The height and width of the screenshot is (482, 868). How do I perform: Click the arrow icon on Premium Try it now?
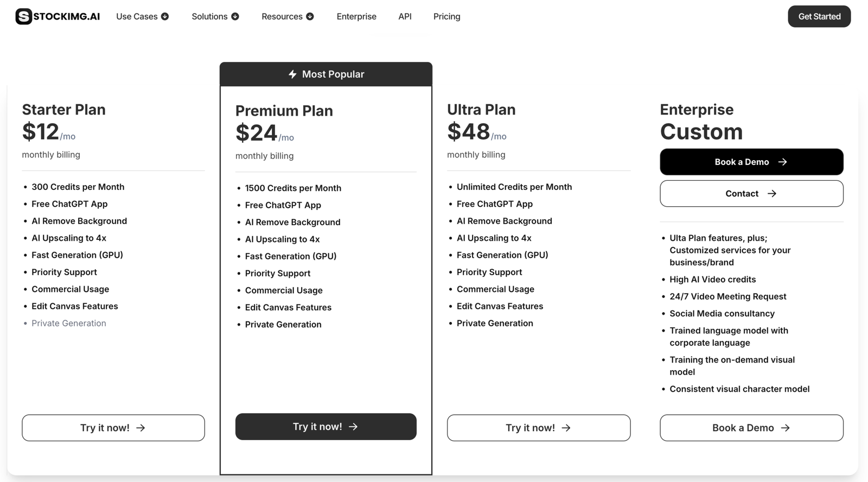pos(353,427)
